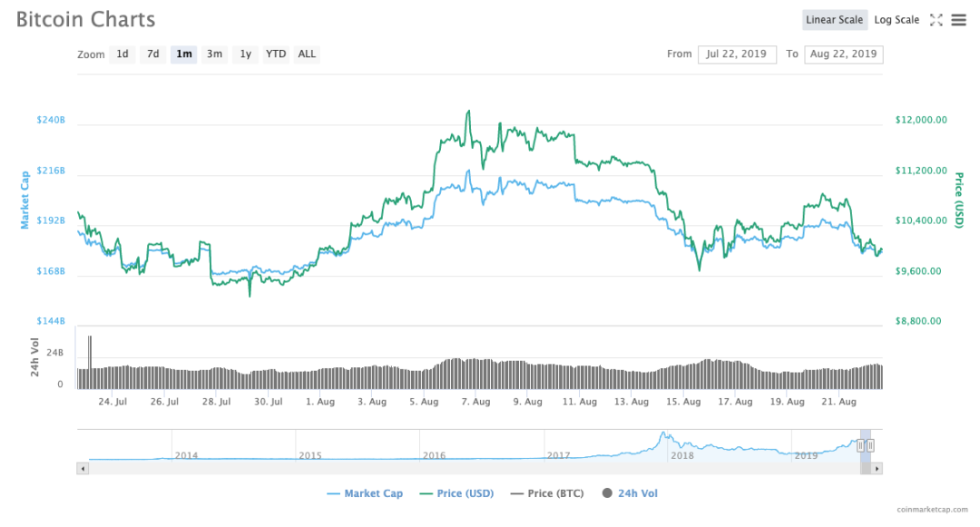The height and width of the screenshot is (527, 980).
Task: Click the From date field Jul 22, 2019
Action: pyautogui.click(x=737, y=54)
